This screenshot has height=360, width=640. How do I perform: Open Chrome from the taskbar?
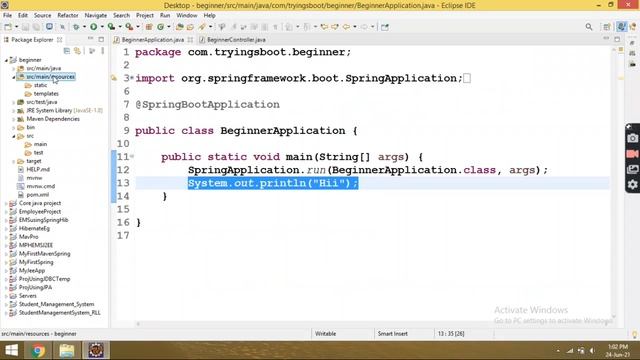click(39, 350)
